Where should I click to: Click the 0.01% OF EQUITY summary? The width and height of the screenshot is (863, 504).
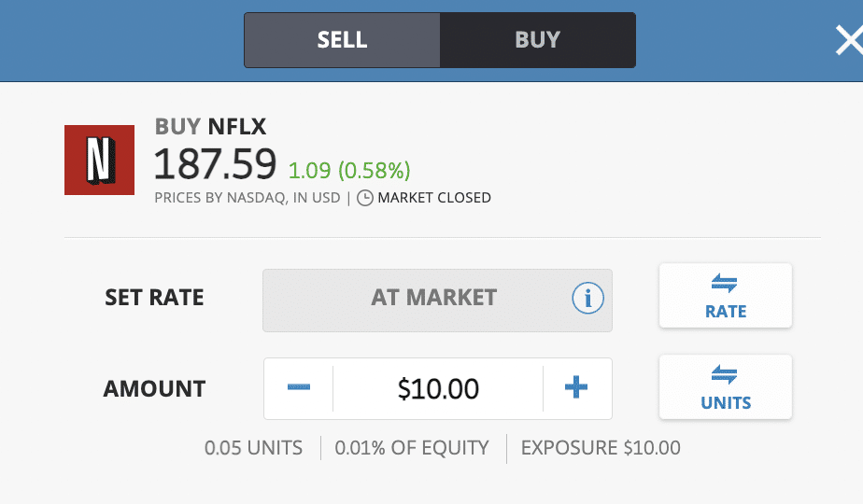(x=412, y=448)
